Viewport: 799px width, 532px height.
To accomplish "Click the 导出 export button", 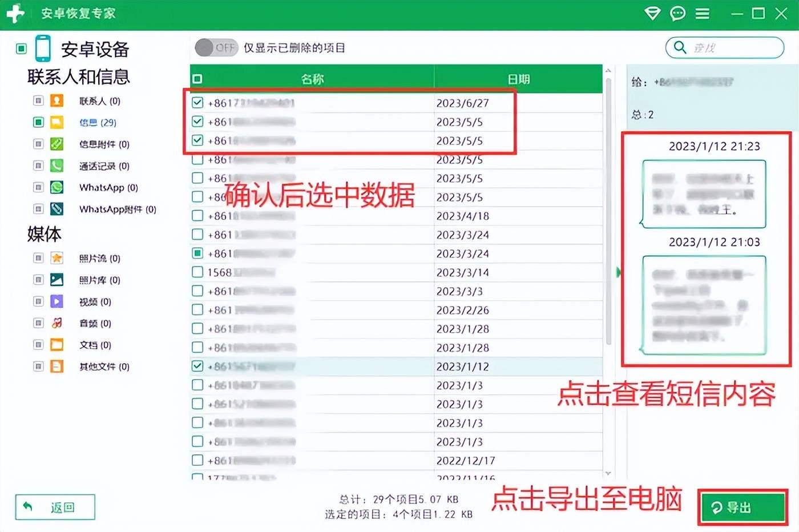I will 742,507.
